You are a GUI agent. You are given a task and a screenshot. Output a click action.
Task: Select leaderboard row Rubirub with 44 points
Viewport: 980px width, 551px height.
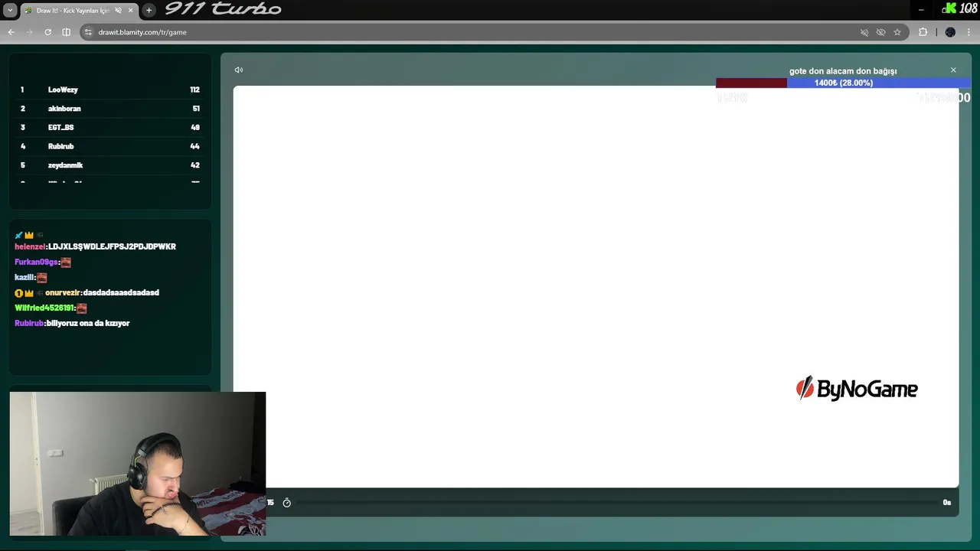[110, 146]
